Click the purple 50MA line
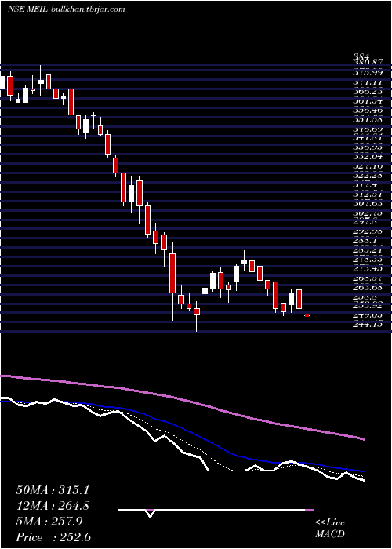Screen dimensions: 392x549 [182, 399]
